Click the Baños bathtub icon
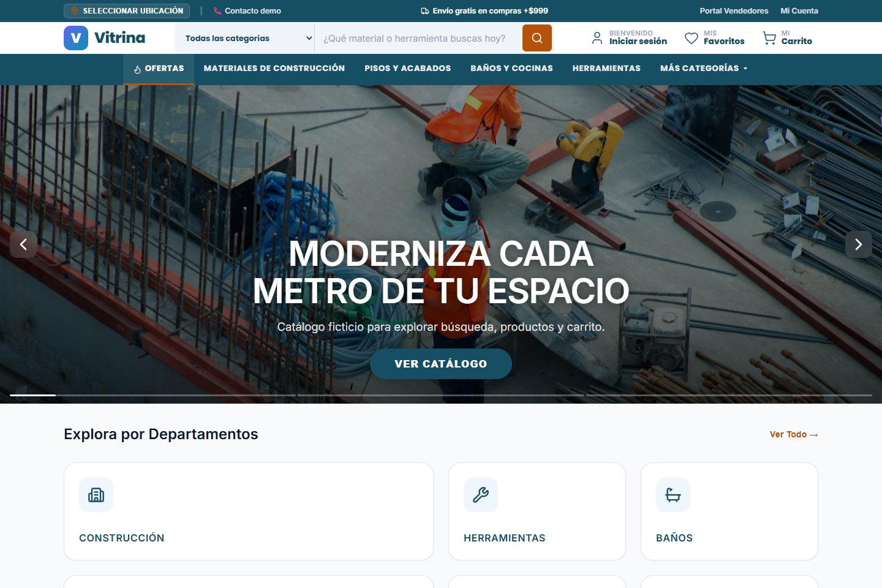The height and width of the screenshot is (588, 882). coord(673,495)
